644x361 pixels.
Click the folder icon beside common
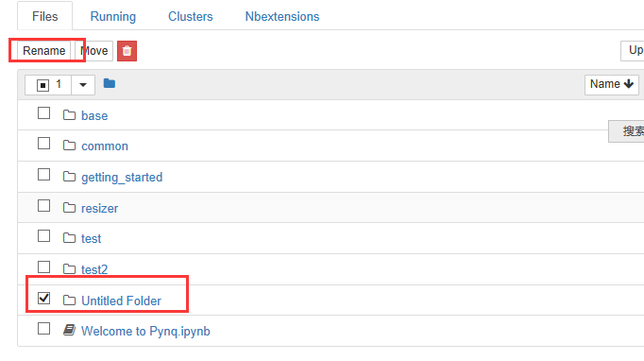(x=70, y=146)
